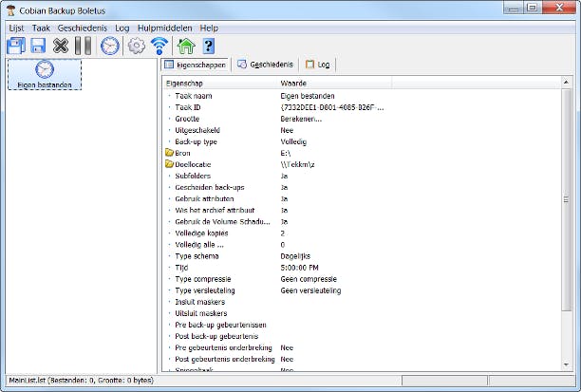The image size is (581, 392).
Task: Click the Geen compressie value
Action: tap(309, 279)
